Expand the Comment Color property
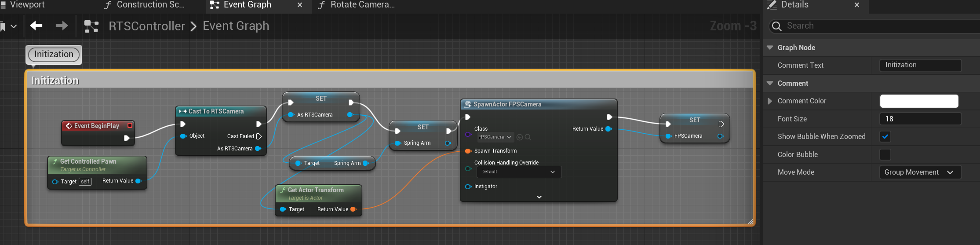The image size is (980, 245). (x=770, y=101)
